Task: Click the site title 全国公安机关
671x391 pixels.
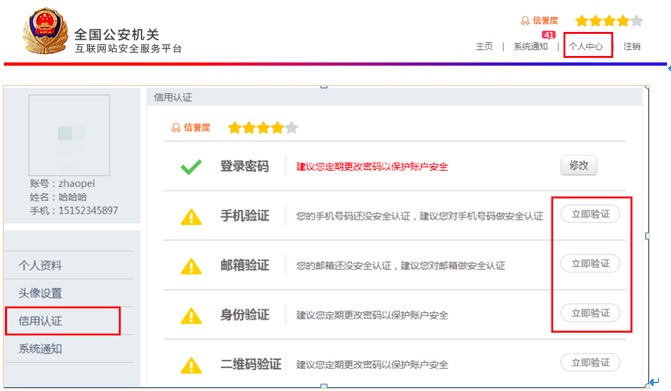Action: tap(117, 34)
